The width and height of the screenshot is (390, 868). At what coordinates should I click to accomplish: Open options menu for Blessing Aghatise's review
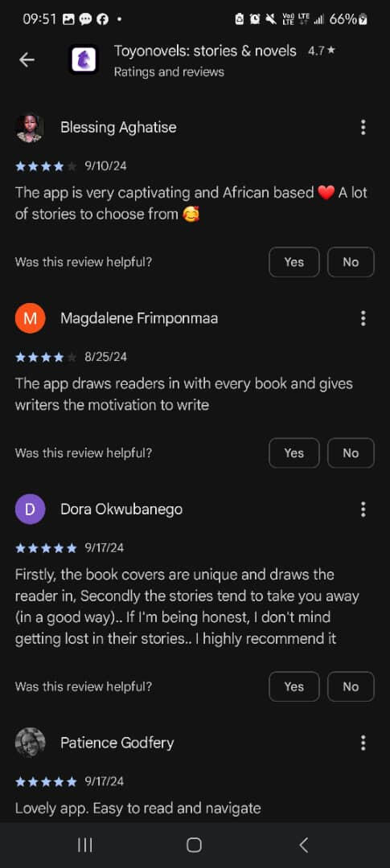pos(363,127)
